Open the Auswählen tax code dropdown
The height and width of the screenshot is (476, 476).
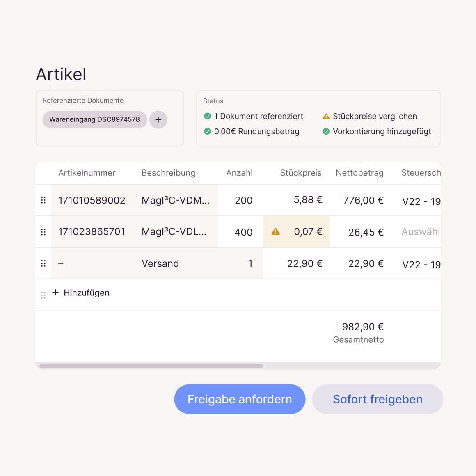click(420, 232)
